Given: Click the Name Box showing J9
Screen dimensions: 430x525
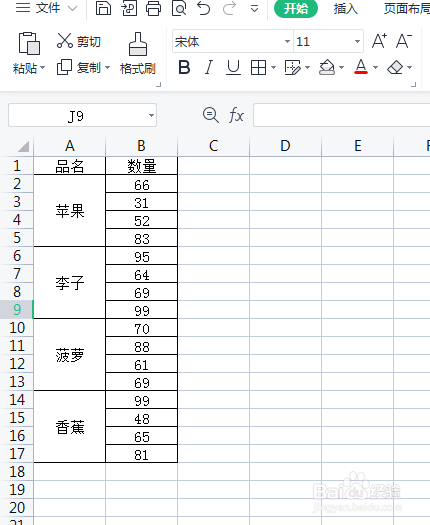Looking at the screenshot, I should pyautogui.click(x=82, y=116).
